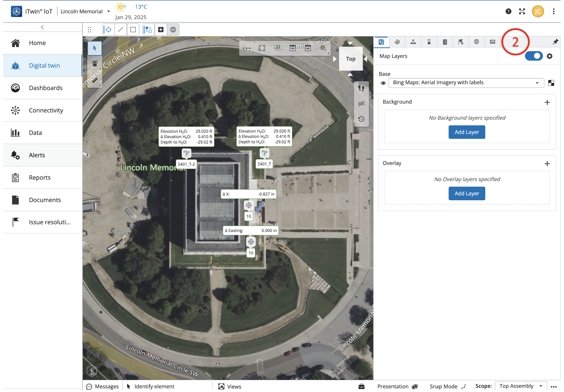The width and height of the screenshot is (564, 392).
Task: Click Add Layer under Overlay
Action: point(466,194)
